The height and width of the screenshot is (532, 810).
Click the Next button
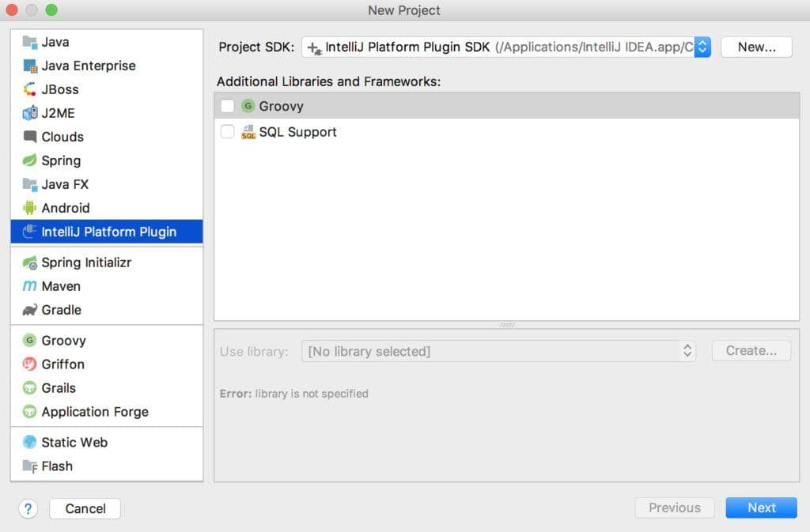click(x=760, y=507)
